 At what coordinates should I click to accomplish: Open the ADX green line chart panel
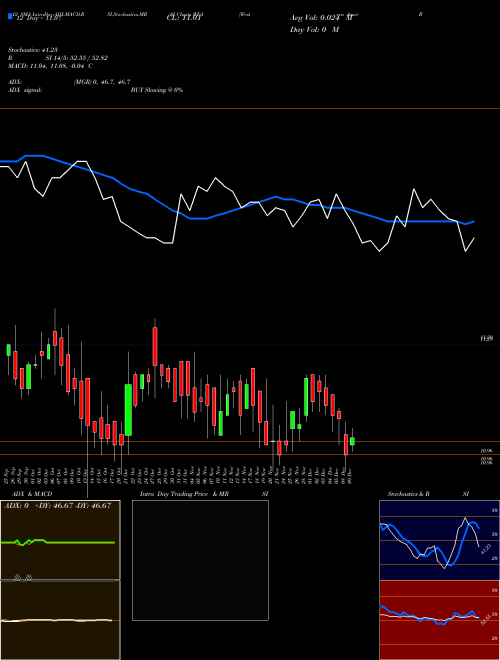[60, 540]
